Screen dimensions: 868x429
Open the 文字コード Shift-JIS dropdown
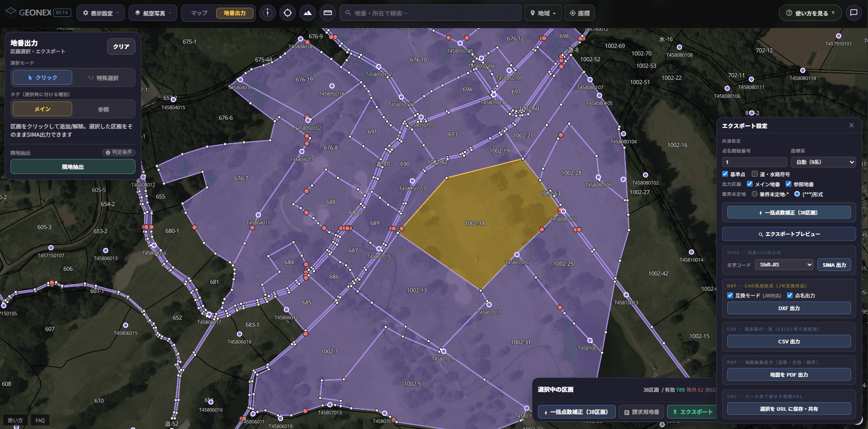(x=784, y=265)
